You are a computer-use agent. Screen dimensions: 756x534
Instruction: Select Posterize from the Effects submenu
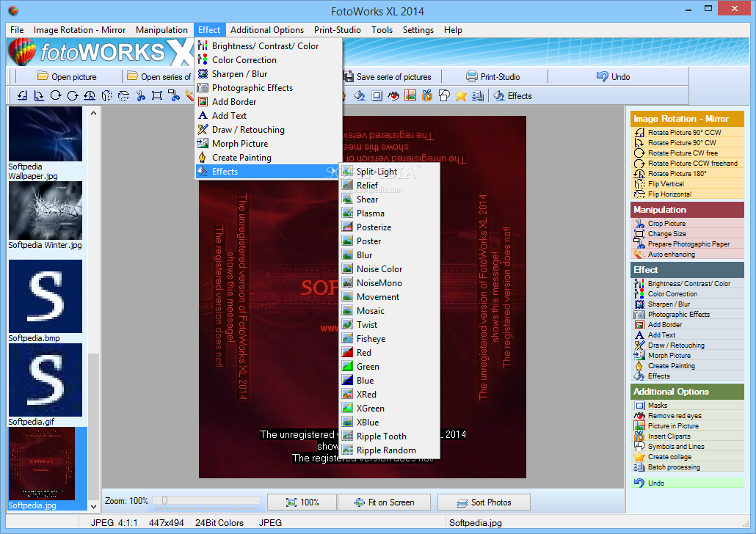(390, 227)
